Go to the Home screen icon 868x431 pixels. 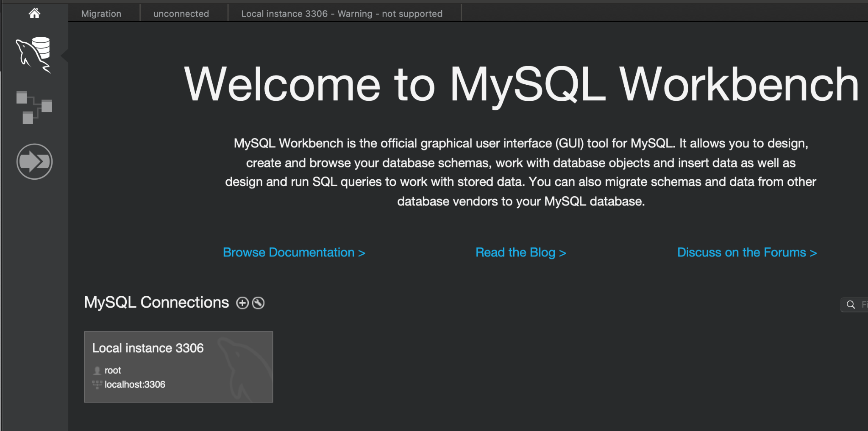point(34,14)
